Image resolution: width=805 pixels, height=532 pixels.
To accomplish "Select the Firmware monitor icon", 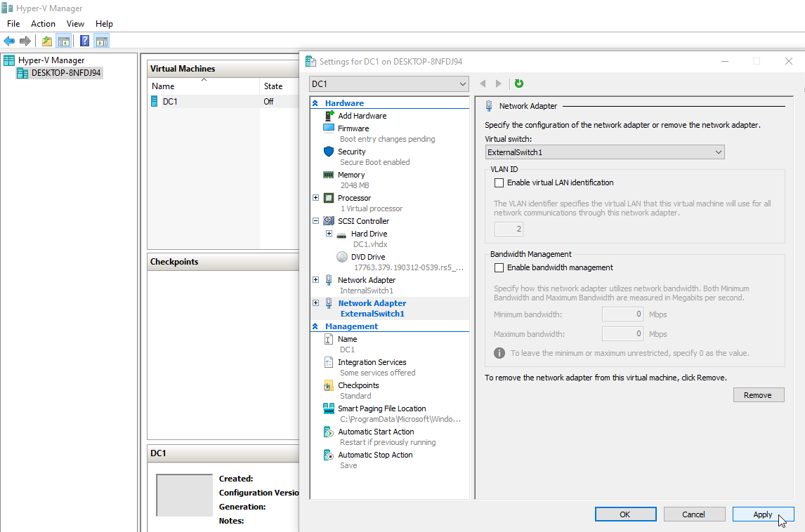I will point(329,128).
